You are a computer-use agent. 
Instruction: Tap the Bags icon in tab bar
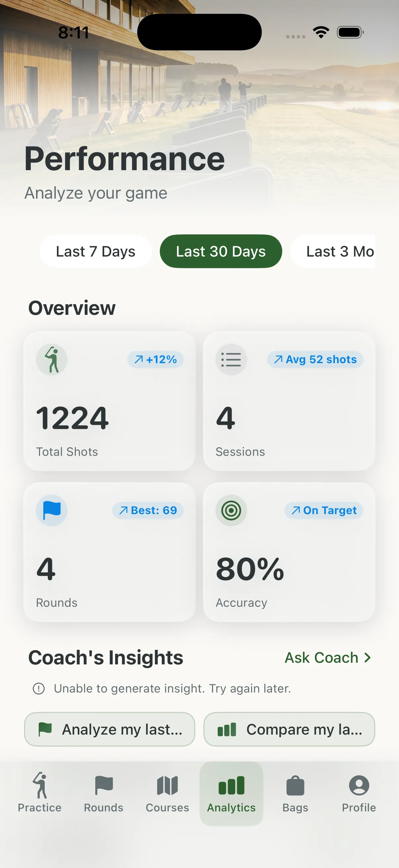295,785
